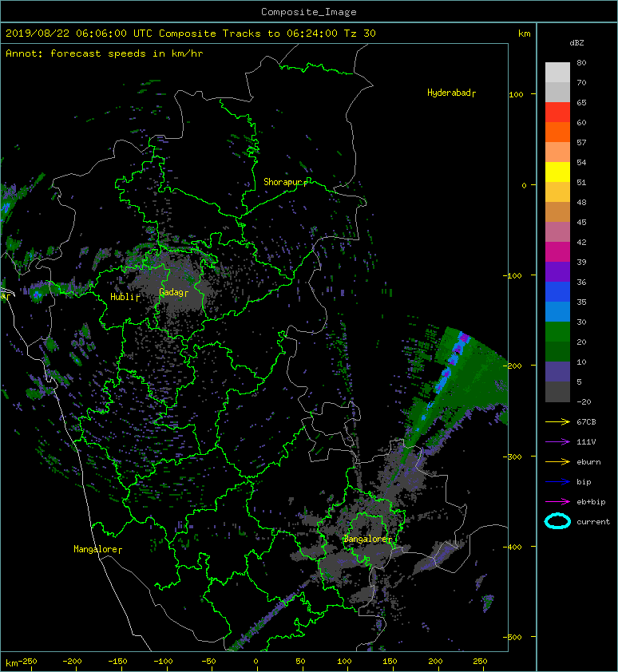Select the brown swatch between 48 and 45
Screen dimensions: 618x672
pos(557,212)
